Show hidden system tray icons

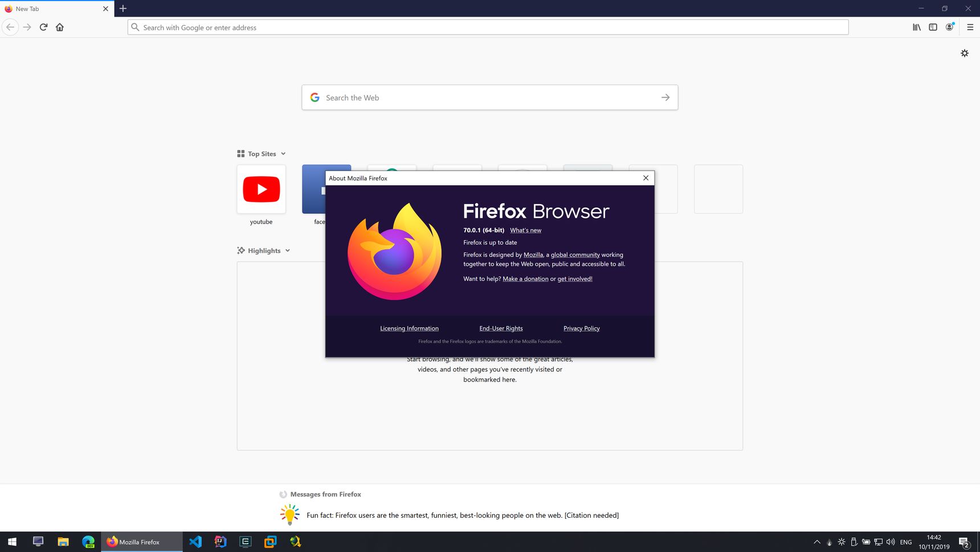817,542
